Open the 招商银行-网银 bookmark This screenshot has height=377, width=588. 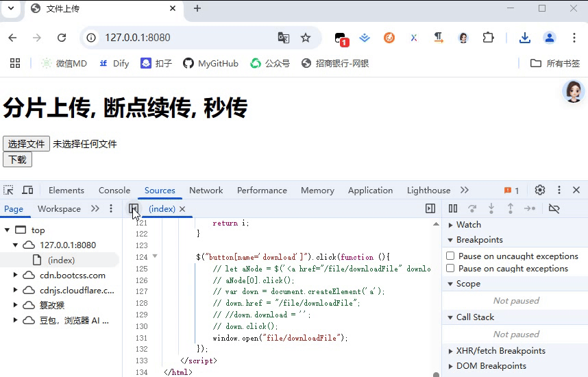coord(335,63)
